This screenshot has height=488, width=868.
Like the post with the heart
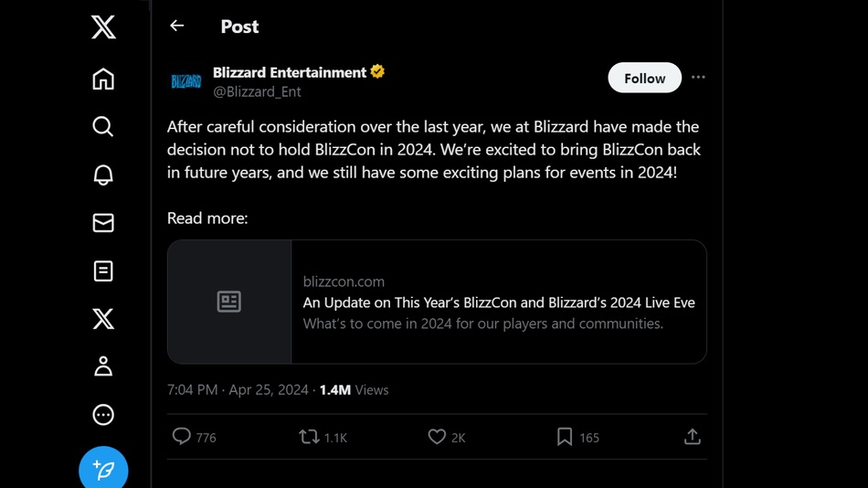437,437
